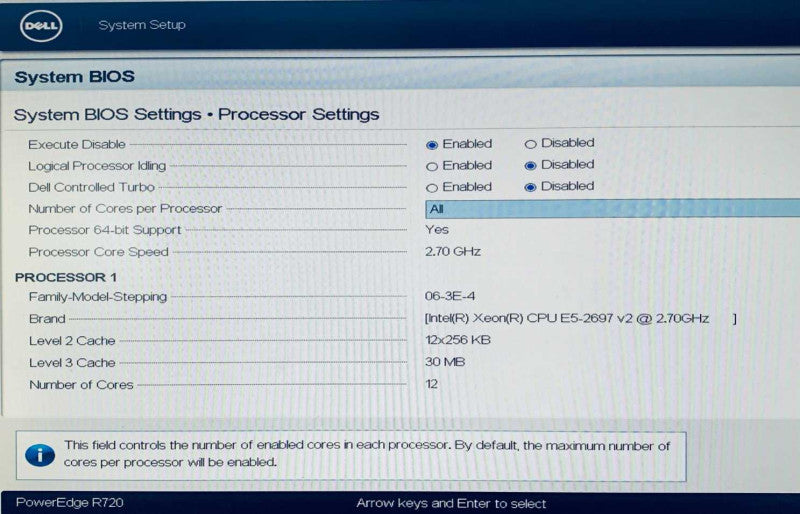Click the Processor 64-bit Support label
The width and height of the screenshot is (800, 514).
pyautogui.click(x=105, y=230)
